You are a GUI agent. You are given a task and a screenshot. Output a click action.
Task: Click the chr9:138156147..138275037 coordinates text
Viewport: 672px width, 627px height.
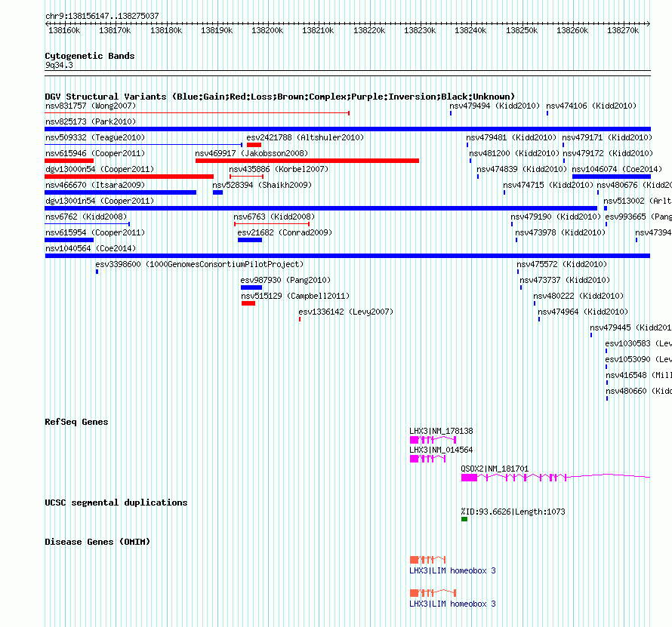point(102,16)
